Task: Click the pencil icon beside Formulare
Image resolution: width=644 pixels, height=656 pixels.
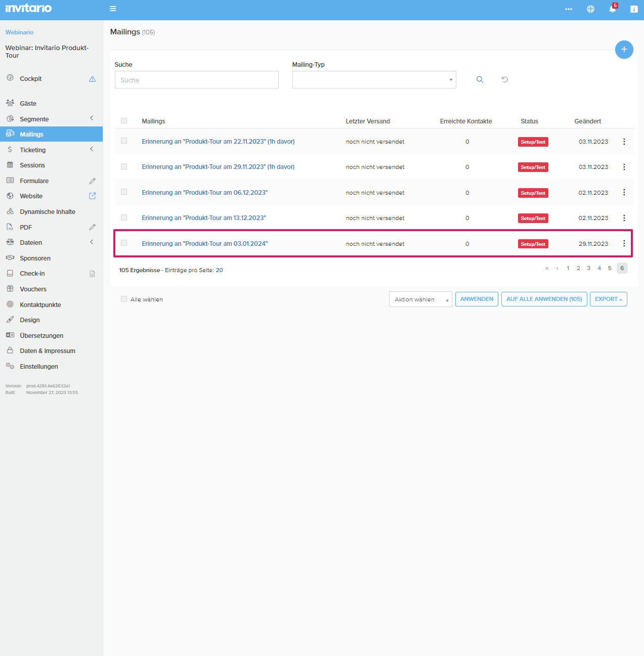Action: point(92,181)
